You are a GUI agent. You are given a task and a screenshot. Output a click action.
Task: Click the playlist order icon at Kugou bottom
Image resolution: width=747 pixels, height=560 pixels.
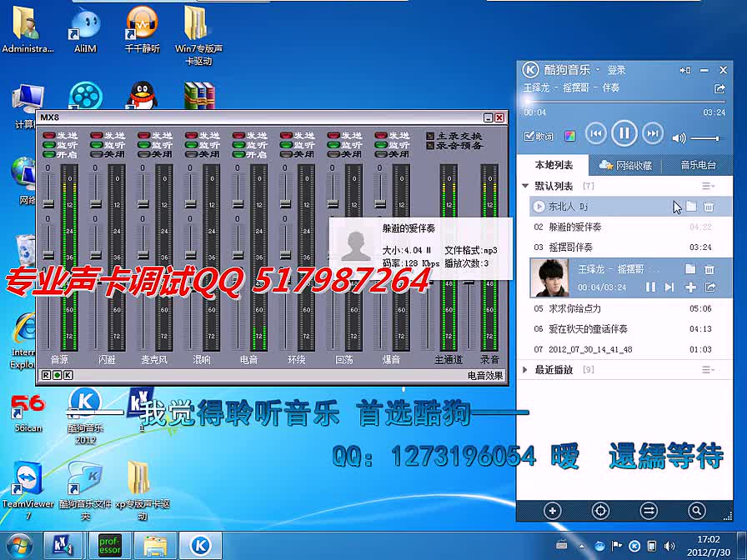(649, 510)
